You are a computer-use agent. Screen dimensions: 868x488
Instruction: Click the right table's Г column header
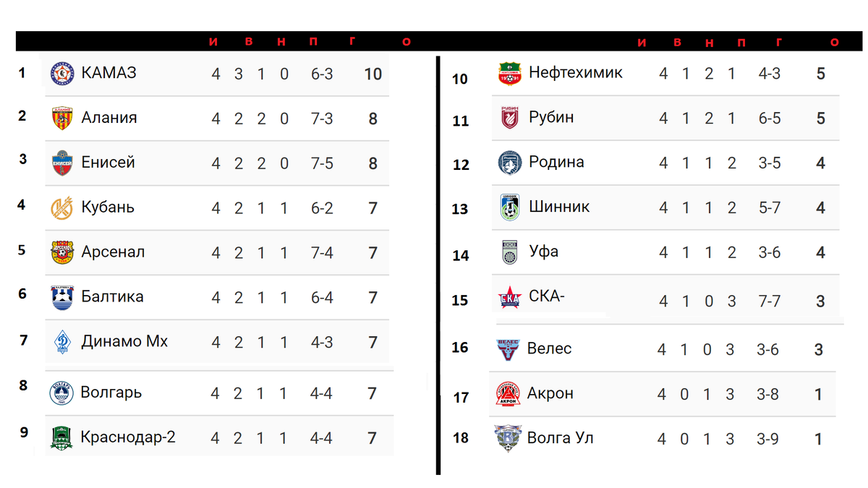click(779, 42)
